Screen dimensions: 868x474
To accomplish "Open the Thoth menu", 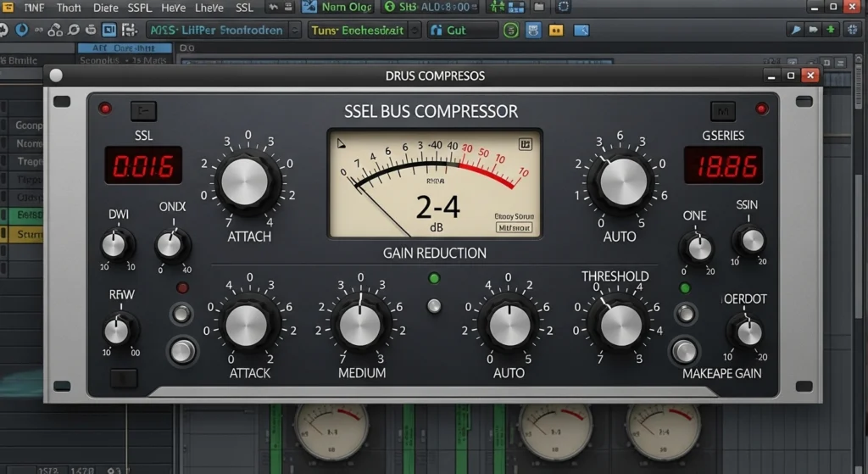I will click(69, 8).
